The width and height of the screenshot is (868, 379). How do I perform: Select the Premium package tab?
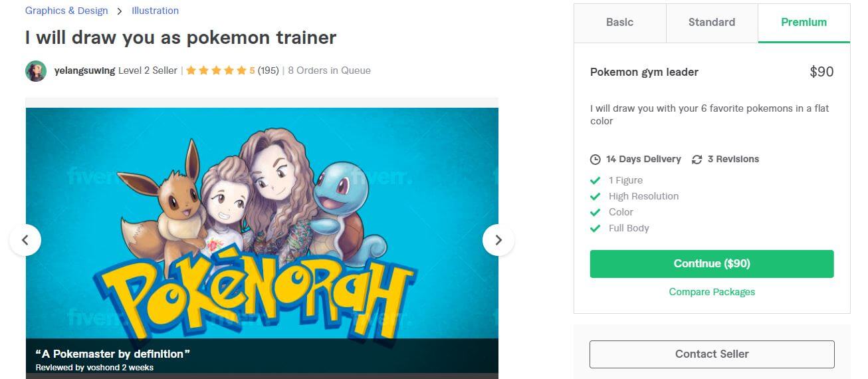(x=804, y=23)
